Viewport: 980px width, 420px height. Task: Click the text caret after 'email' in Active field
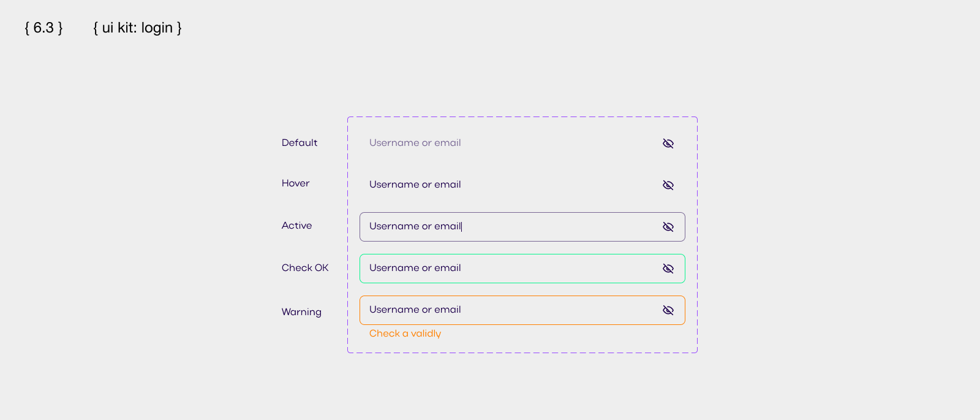(462, 227)
